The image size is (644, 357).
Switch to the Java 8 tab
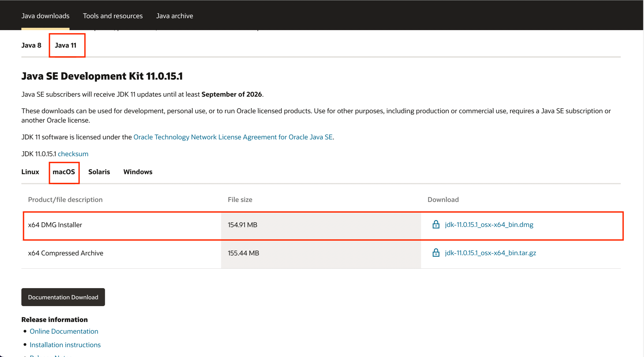pos(31,45)
